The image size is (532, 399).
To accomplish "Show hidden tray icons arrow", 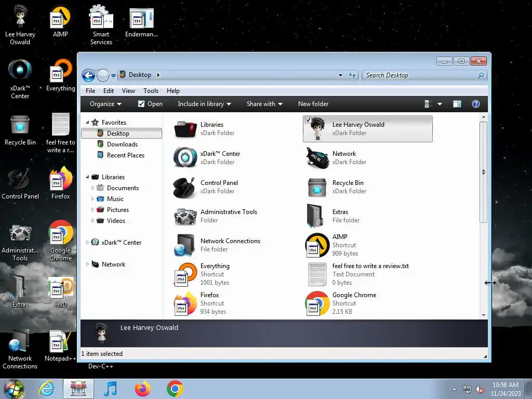I will point(454,389).
